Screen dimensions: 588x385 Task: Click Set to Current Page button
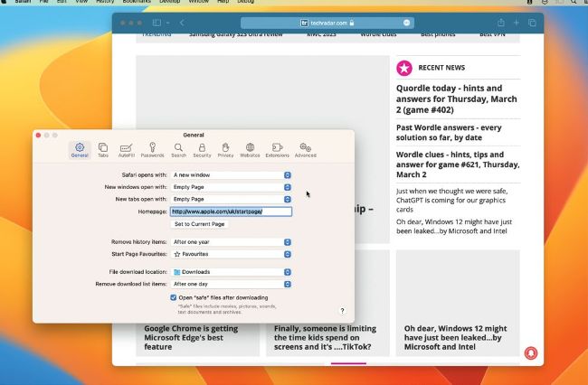200,224
